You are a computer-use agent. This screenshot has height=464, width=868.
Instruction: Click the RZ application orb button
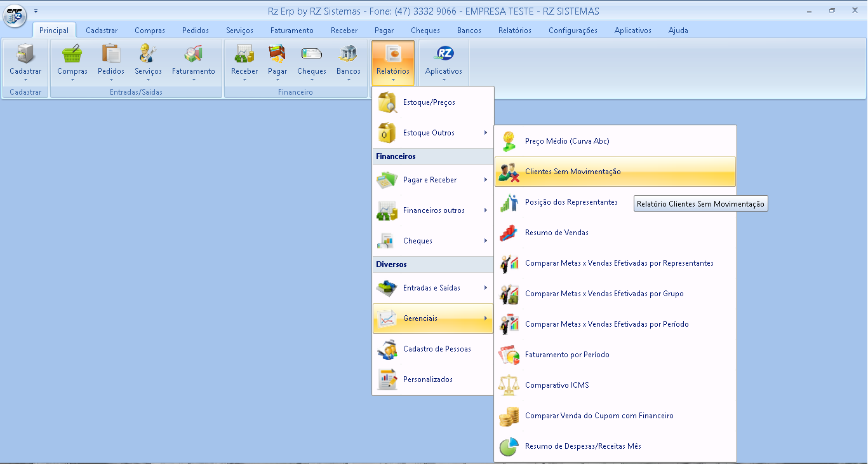[14, 15]
